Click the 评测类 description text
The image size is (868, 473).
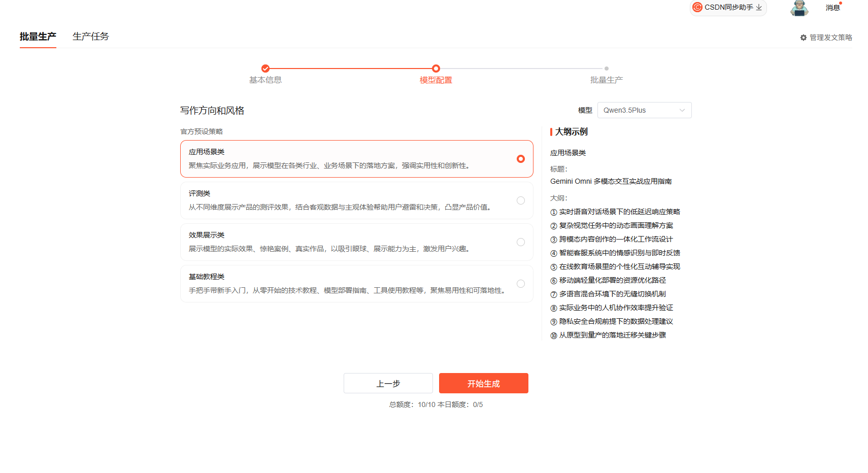click(x=341, y=207)
